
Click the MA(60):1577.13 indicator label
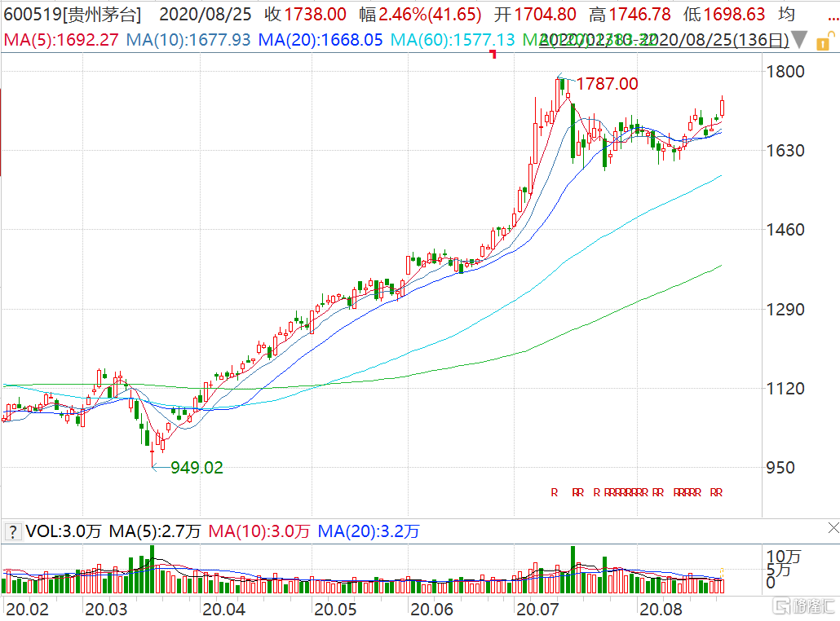pyautogui.click(x=453, y=40)
